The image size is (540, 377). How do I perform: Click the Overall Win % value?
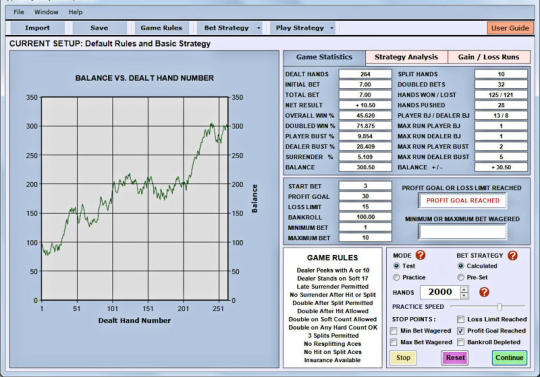pyautogui.click(x=365, y=115)
